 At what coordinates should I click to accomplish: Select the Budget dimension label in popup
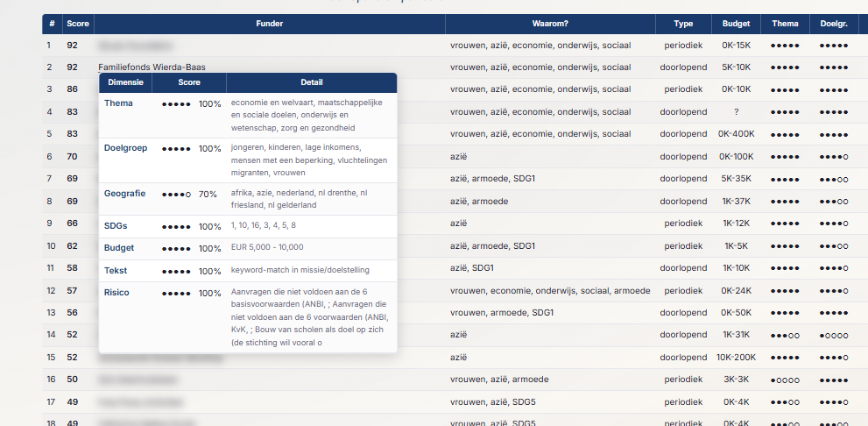click(x=119, y=248)
